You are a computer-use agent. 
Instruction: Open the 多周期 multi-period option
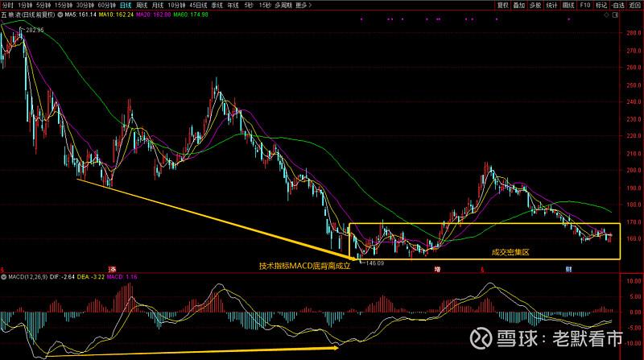(x=282, y=5)
